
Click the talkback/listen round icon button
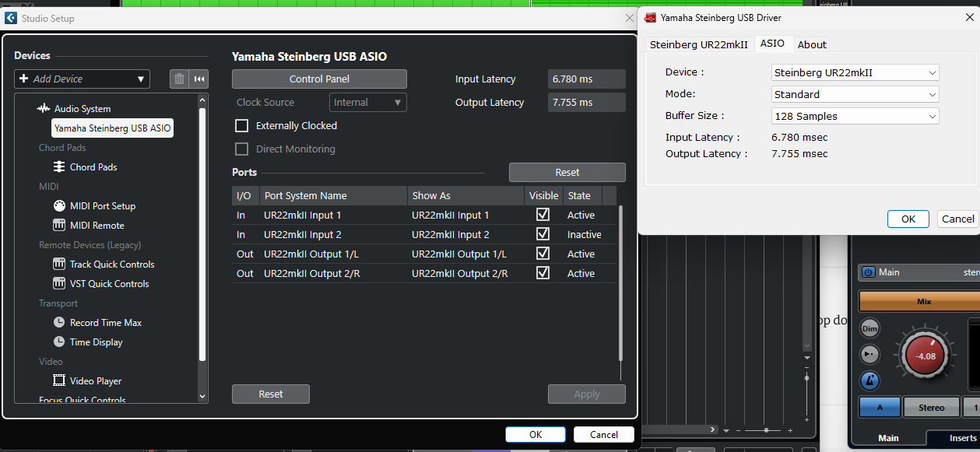point(870,355)
